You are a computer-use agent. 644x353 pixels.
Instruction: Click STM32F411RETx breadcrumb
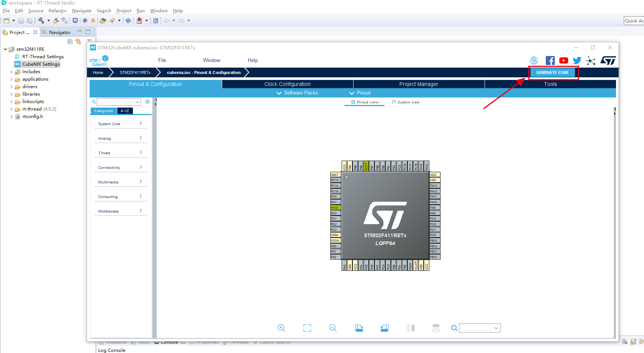tap(135, 72)
